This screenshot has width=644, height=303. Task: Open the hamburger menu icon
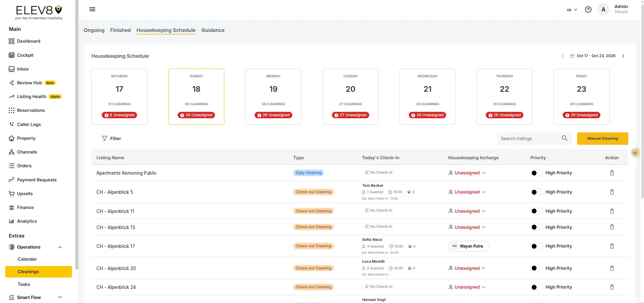pyautogui.click(x=92, y=9)
